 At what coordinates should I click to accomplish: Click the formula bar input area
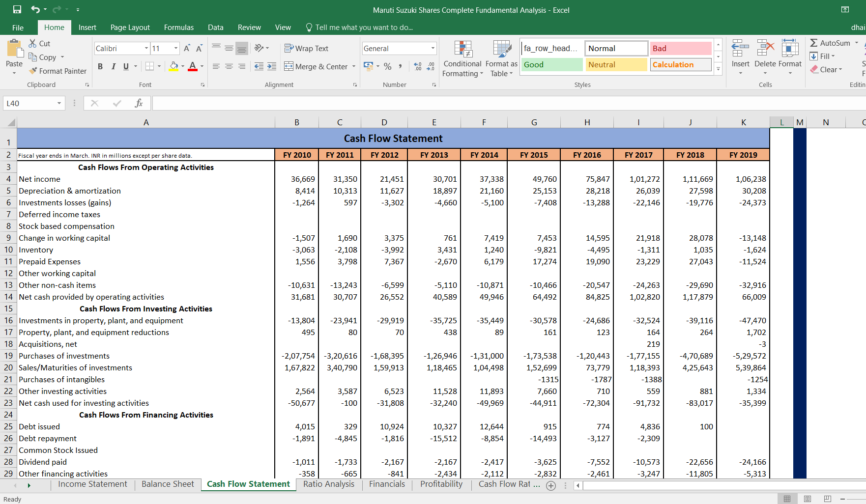click(509, 103)
